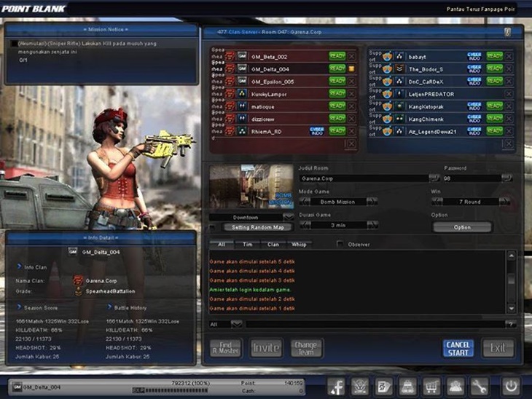Click the Downtown map thumbnail
Image resolution: width=532 pixels, height=399 pixels.
[x=251, y=186]
